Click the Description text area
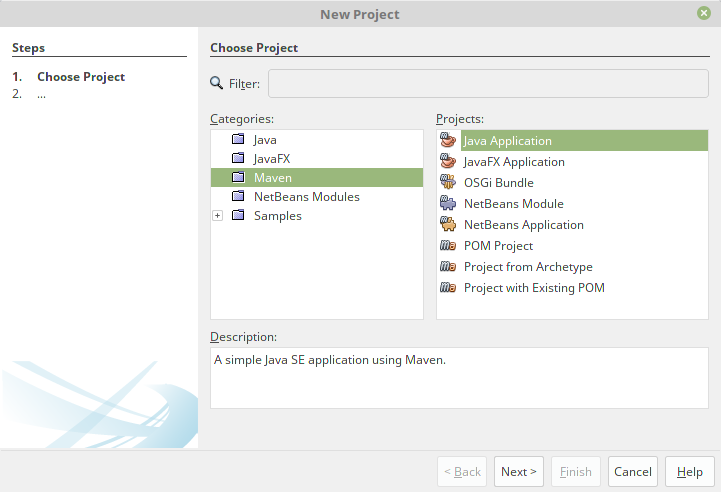721x492 pixels. tap(459, 378)
